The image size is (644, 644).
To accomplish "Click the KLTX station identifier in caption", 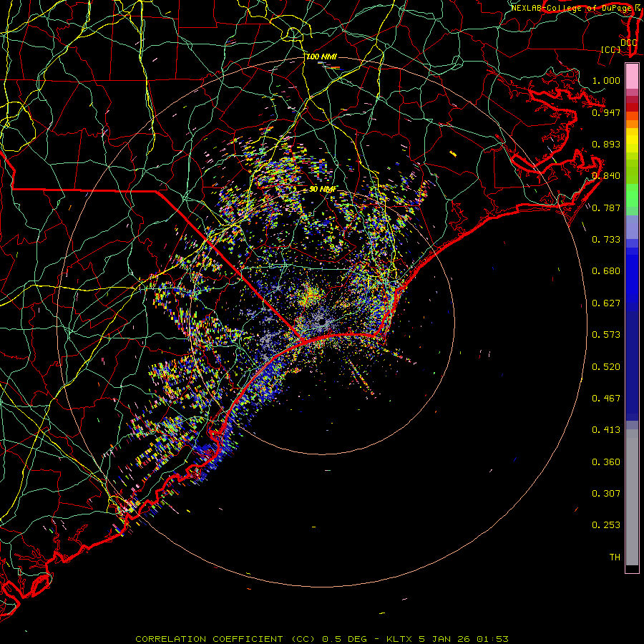I will 399,639.
